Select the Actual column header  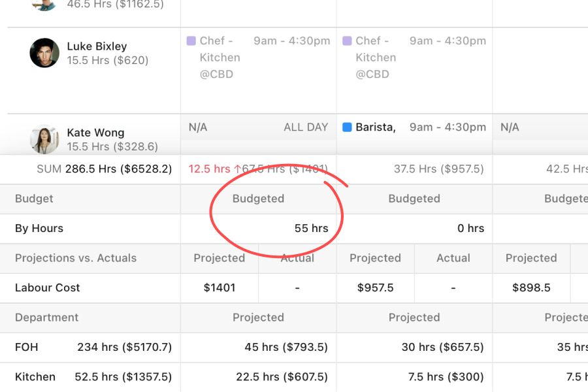pos(297,258)
